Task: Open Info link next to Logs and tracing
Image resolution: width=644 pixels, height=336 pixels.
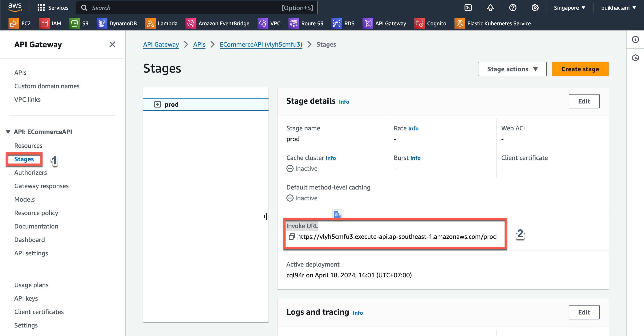Action: coord(358,313)
